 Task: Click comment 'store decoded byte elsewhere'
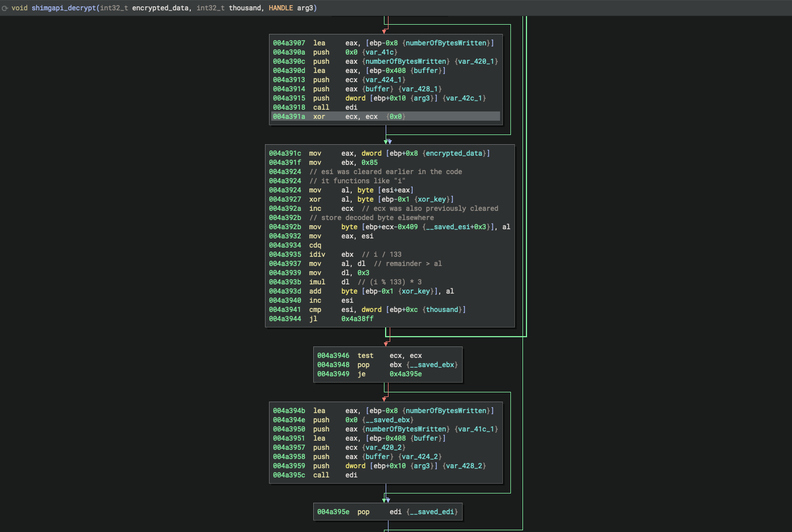point(371,218)
